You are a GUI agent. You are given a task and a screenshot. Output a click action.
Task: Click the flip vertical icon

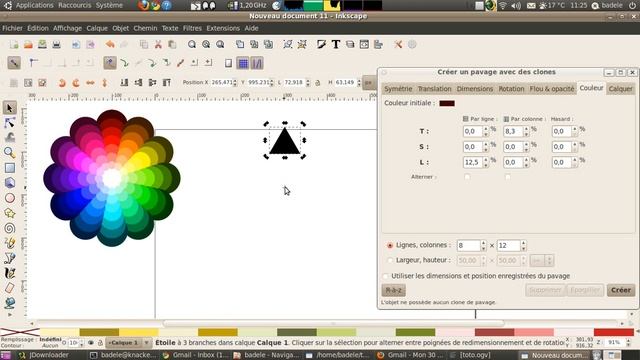click(x=104, y=83)
